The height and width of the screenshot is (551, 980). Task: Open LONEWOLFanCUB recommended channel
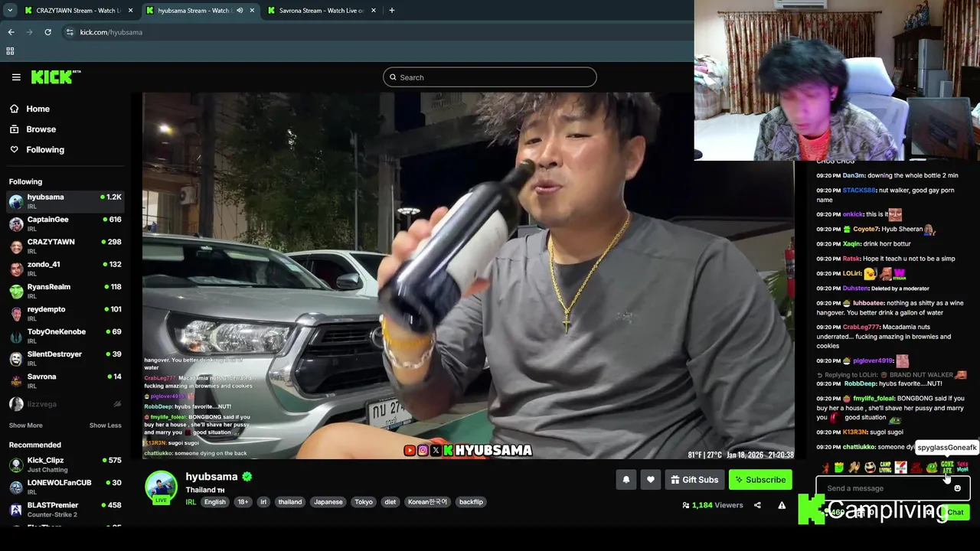point(65,487)
